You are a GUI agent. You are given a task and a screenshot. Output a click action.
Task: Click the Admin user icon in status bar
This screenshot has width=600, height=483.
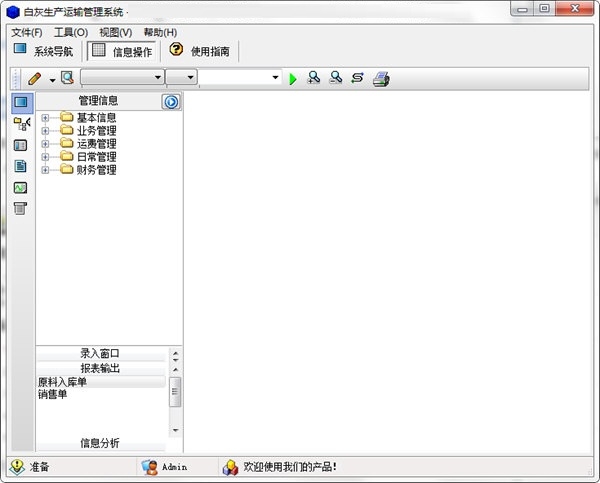(150, 467)
